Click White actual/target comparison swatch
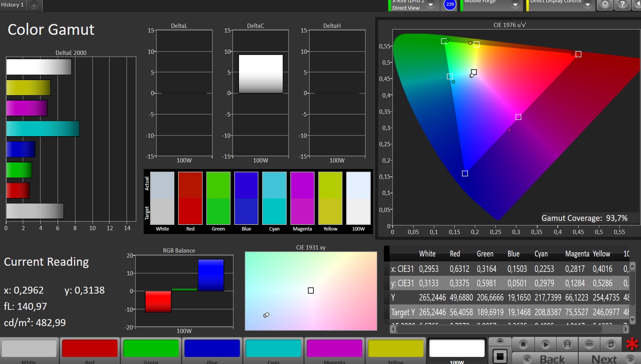The width and height of the screenshot is (641, 364). pos(162,198)
